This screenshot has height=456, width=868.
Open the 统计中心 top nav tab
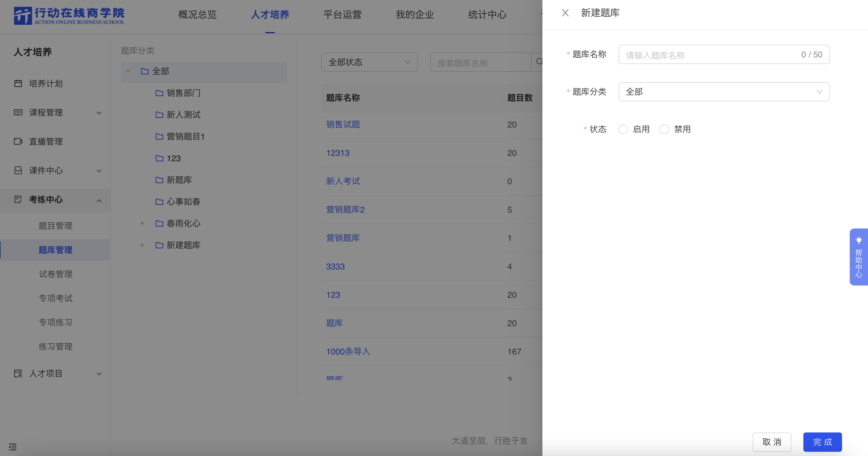coord(487,14)
